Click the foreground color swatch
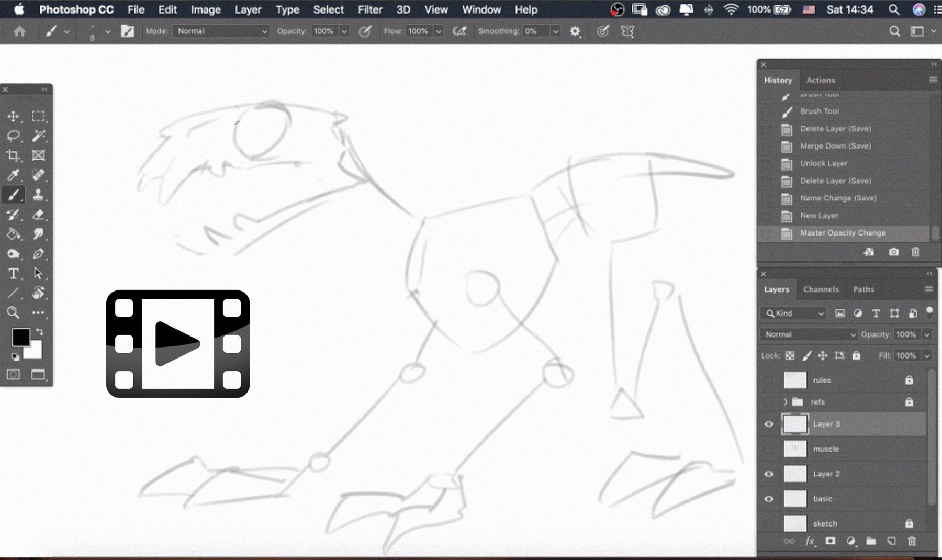The image size is (942, 560). (x=21, y=336)
